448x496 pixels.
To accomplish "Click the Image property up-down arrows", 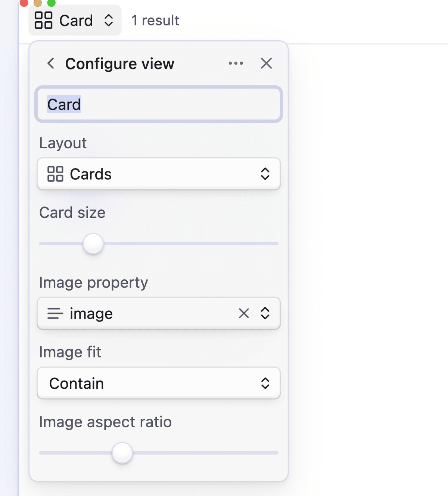I will (265, 313).
